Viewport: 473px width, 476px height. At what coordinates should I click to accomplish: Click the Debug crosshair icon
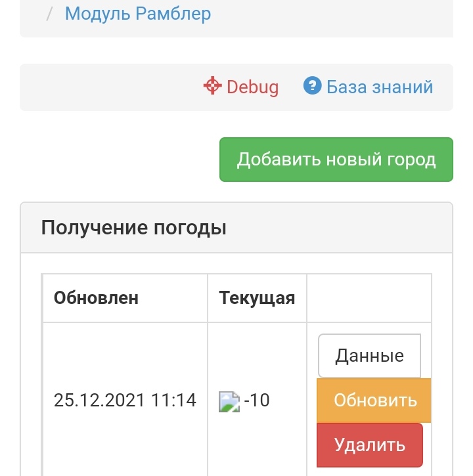[x=212, y=86]
